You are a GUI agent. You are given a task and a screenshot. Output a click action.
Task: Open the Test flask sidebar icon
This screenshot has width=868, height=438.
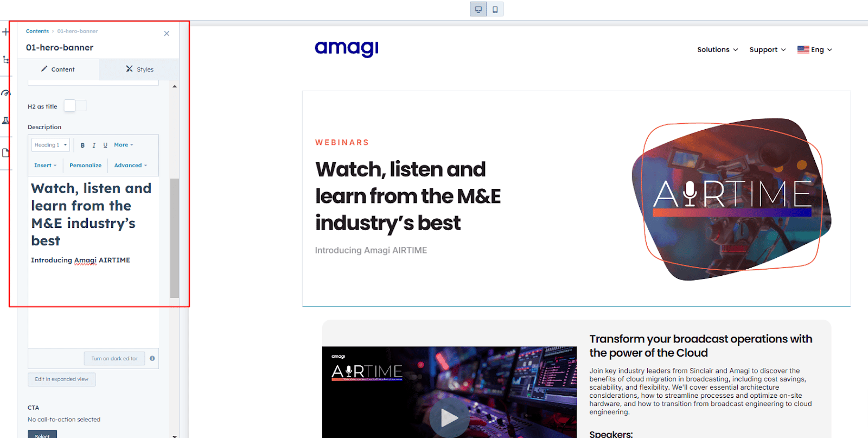pos(5,120)
